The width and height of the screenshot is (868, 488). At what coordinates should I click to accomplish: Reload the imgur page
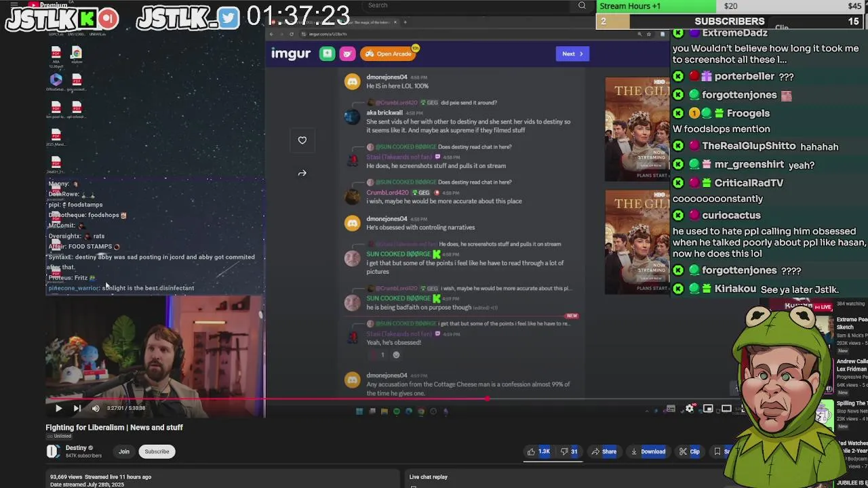click(292, 34)
